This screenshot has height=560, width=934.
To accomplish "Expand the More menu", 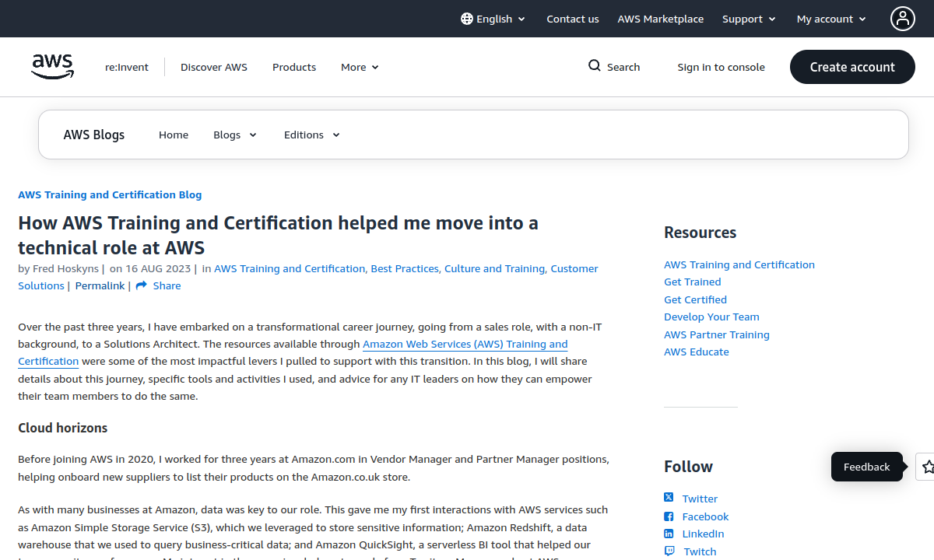I will 360,67.
